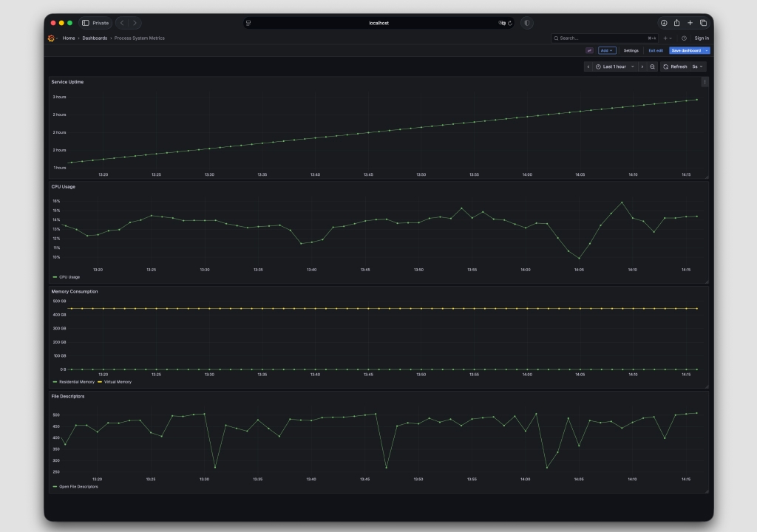Image resolution: width=757 pixels, height=532 pixels.
Task: Toggle the Virtual Memory legend series
Action: [x=119, y=382]
